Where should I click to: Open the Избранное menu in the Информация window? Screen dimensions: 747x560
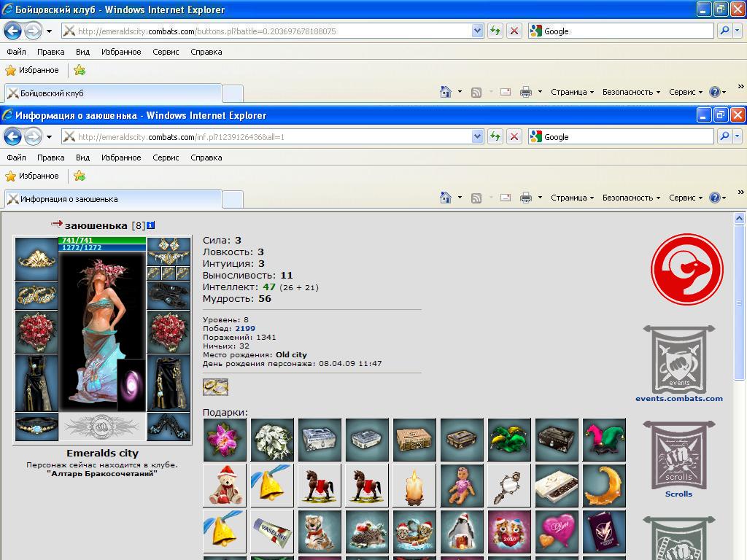pos(121,157)
